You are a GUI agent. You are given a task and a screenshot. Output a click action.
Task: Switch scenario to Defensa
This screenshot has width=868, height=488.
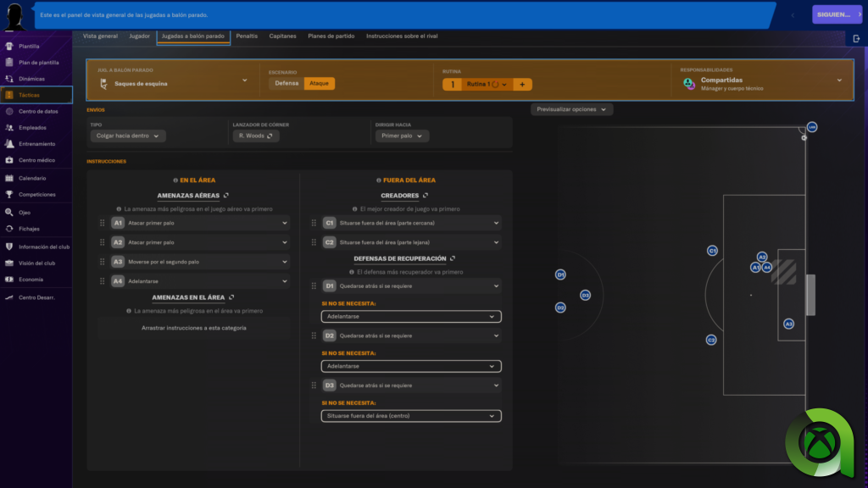point(287,83)
